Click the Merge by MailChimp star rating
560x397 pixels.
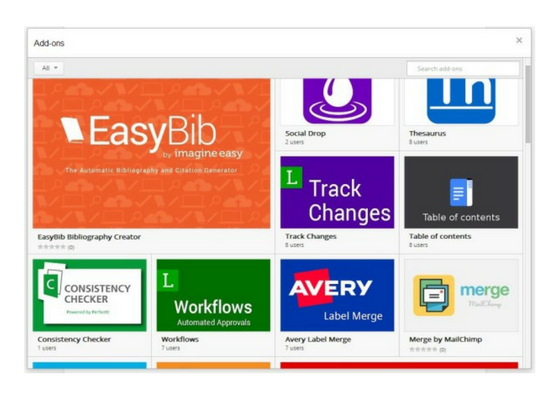pos(423,350)
